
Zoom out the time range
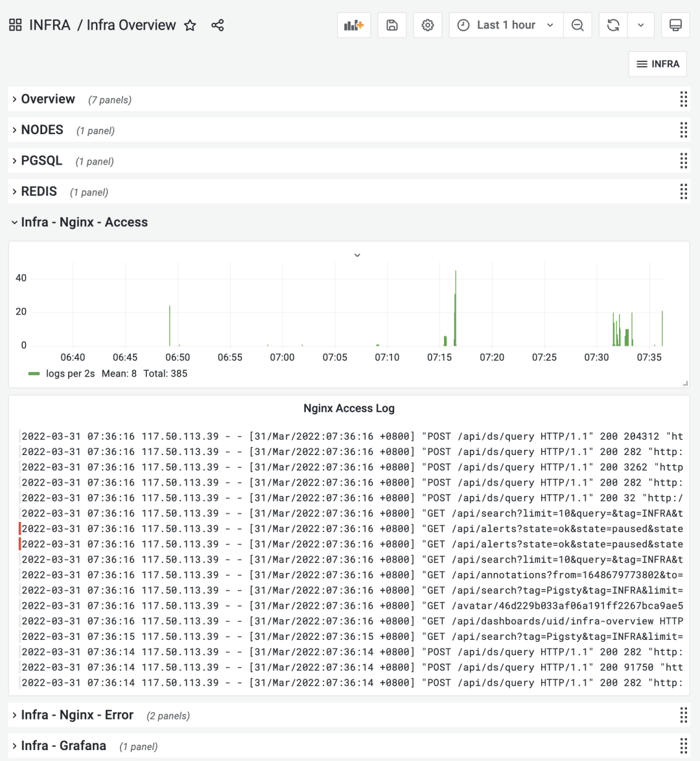point(577,25)
